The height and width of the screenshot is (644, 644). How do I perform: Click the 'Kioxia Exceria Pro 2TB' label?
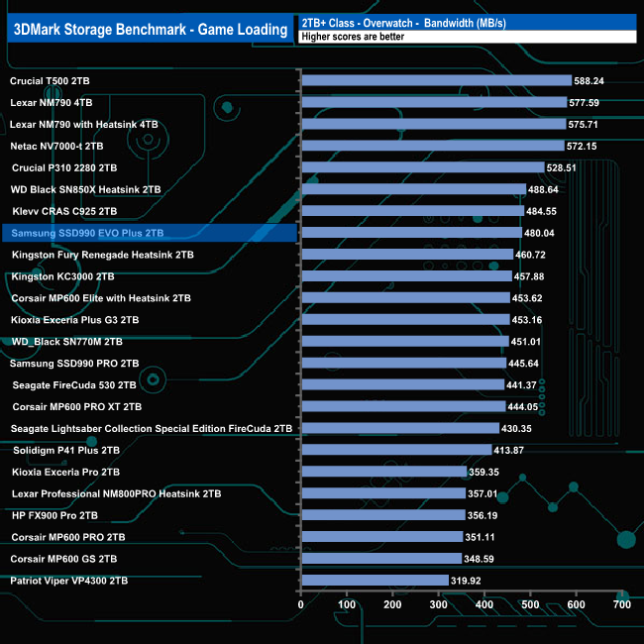click(x=65, y=473)
